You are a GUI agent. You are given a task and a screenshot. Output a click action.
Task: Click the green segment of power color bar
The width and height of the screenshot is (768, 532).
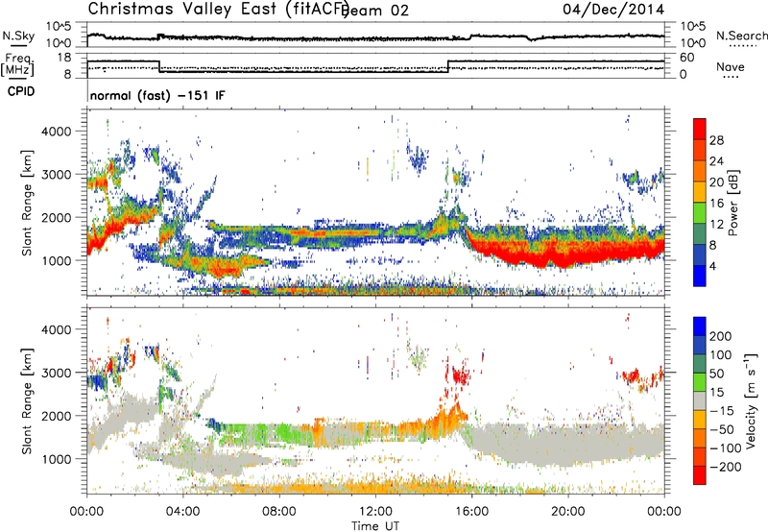700,212
